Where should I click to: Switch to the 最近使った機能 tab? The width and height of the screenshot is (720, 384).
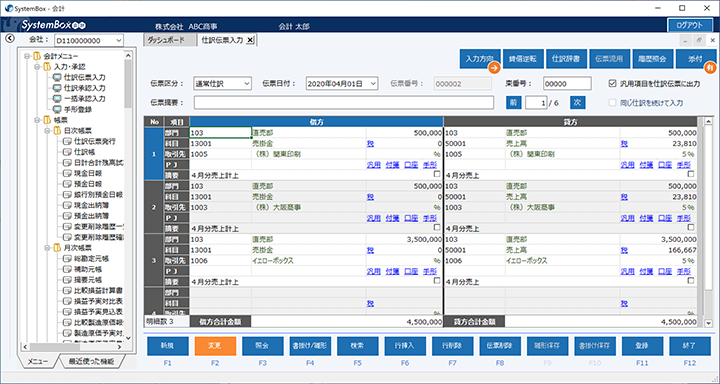point(90,361)
